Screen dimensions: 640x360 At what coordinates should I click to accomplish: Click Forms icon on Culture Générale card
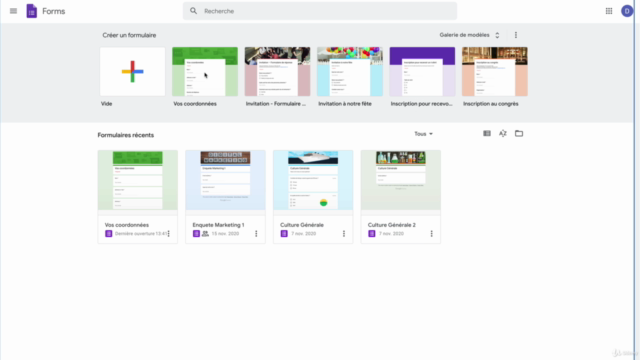coord(284,233)
